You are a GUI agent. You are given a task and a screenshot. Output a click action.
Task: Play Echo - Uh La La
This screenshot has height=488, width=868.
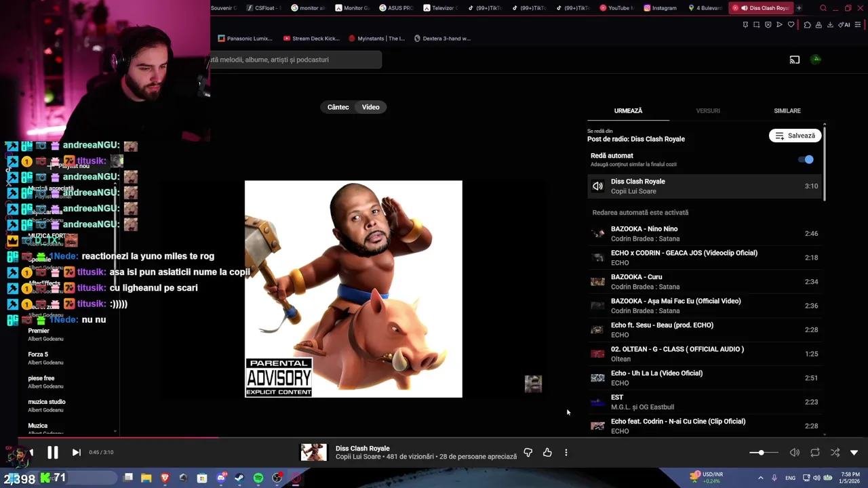705,378
